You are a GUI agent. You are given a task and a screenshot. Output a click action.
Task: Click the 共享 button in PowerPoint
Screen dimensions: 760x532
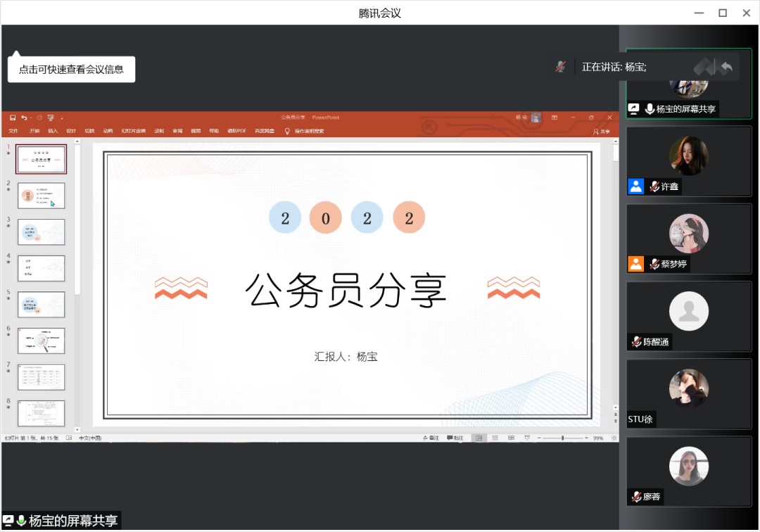pyautogui.click(x=602, y=132)
